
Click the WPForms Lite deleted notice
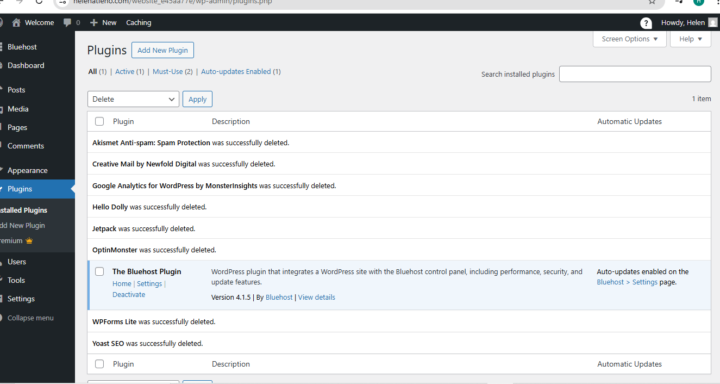pyautogui.click(x=154, y=322)
